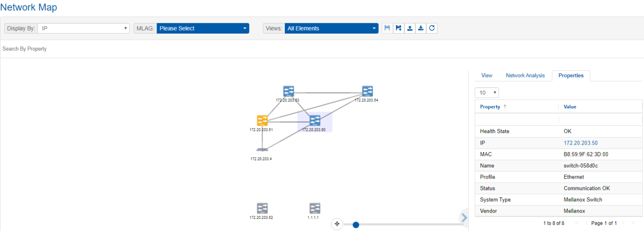Screen dimensions: 644x231
Task: Click the Save view icon
Action: [x=387, y=28]
